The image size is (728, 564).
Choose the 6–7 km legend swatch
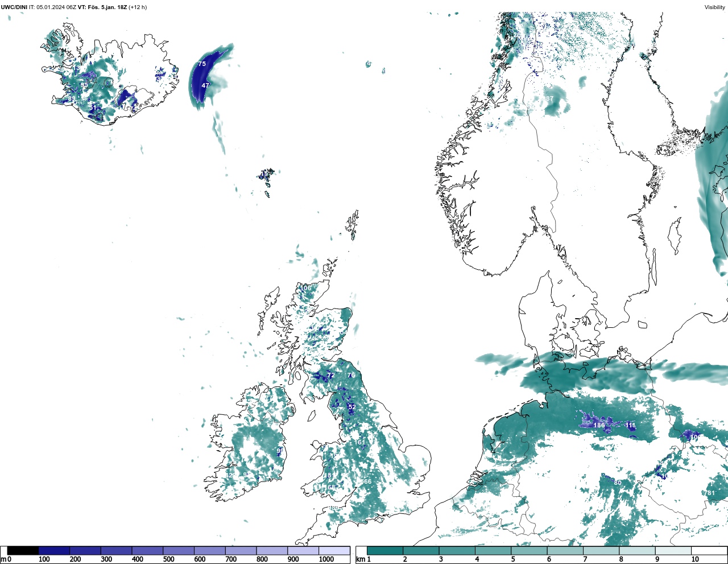565,551
